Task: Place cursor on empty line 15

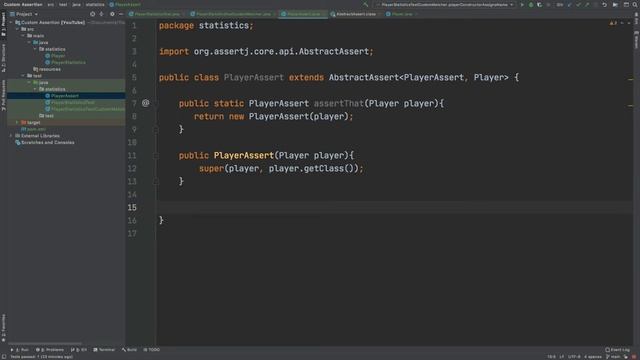Action: pyautogui.click(x=394, y=207)
